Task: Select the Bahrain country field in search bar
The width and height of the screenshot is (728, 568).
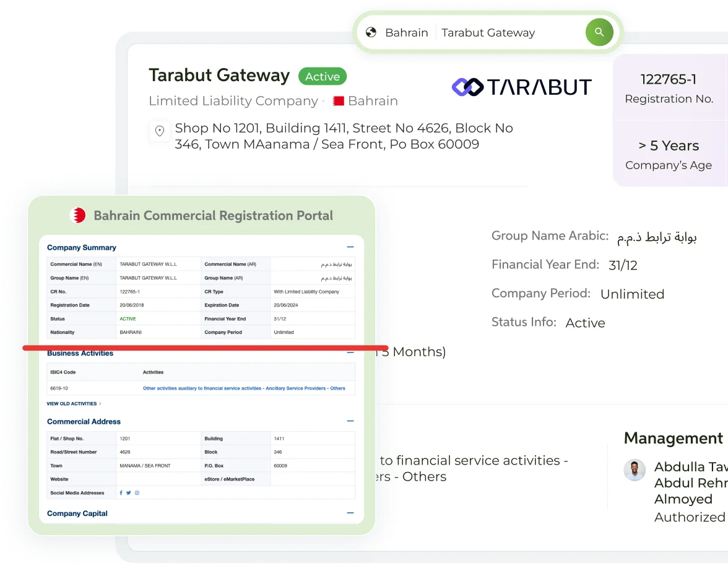Action: coord(406,32)
